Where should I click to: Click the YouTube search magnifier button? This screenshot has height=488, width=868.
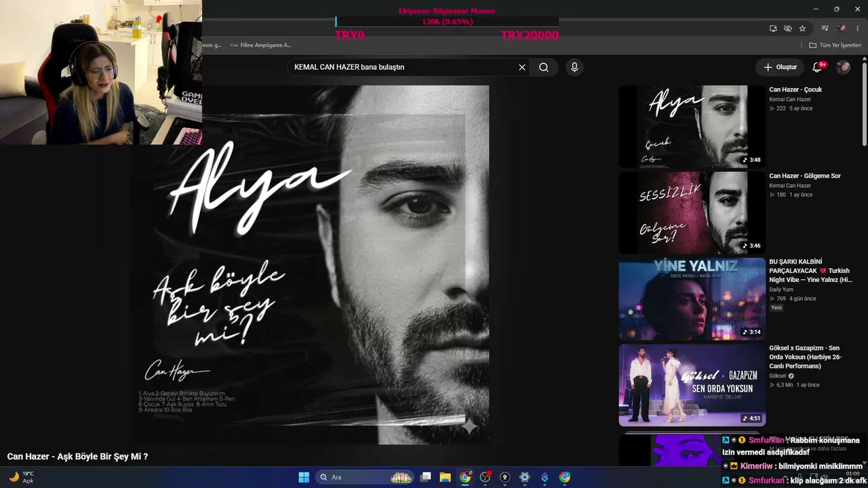tap(544, 67)
